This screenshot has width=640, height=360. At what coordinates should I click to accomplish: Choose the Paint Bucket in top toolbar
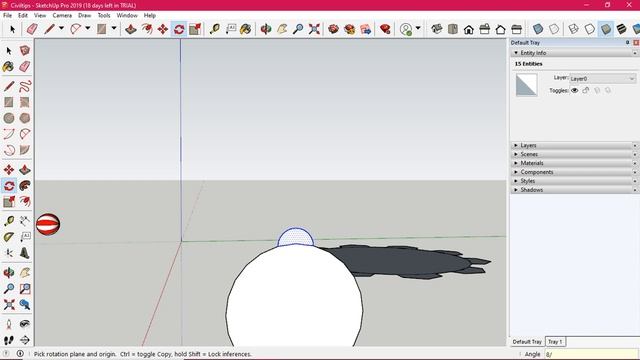pyautogui.click(x=246, y=29)
